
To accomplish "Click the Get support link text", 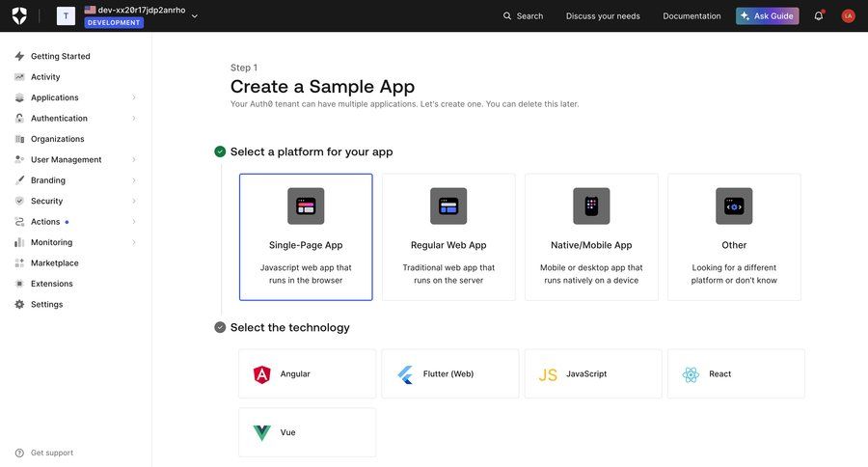I will coord(52,453).
